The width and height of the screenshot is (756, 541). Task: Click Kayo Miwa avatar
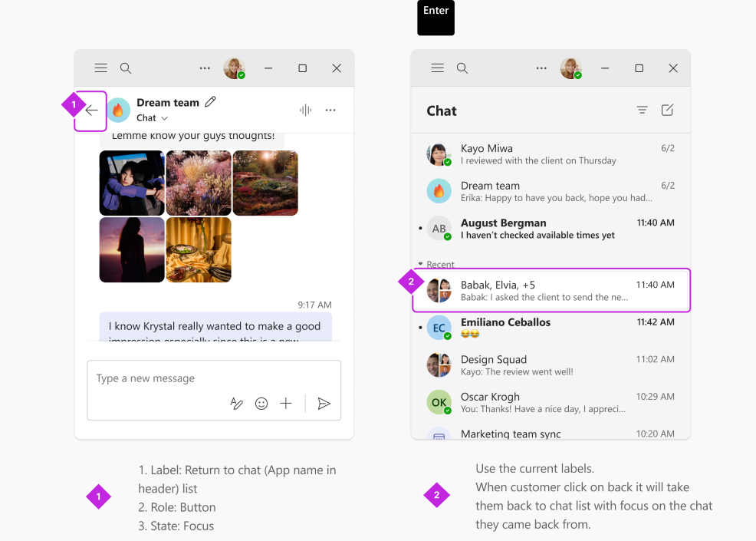pos(439,154)
